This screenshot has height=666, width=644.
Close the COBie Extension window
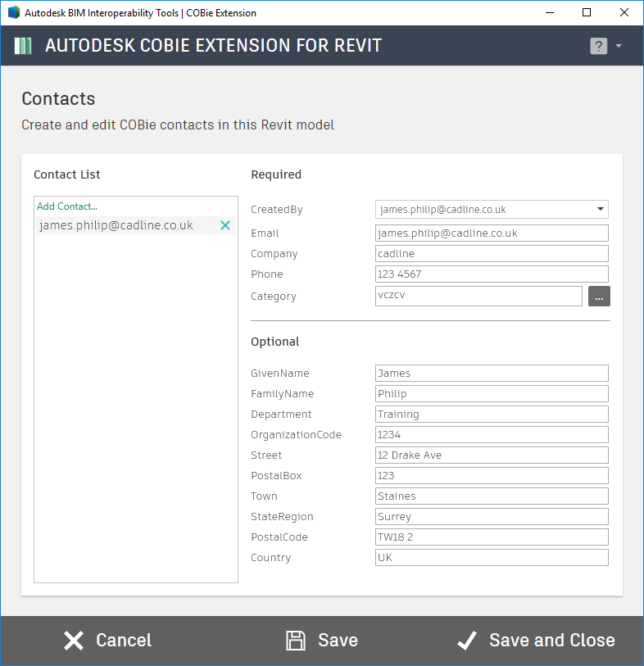click(x=624, y=12)
